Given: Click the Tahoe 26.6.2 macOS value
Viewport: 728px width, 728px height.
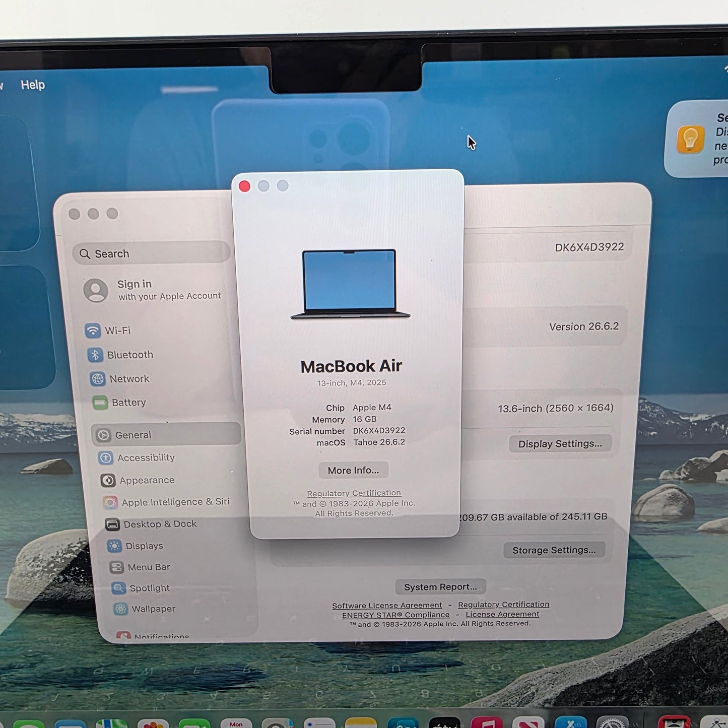Looking at the screenshot, I should point(379,442).
